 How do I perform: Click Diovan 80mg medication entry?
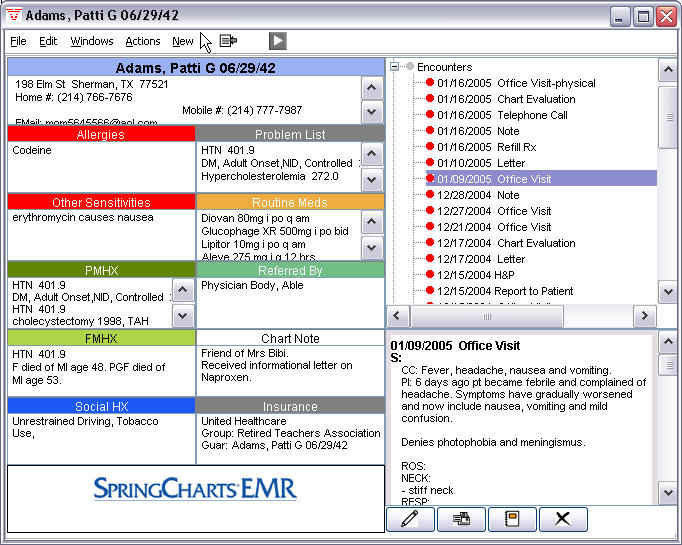pos(255,218)
